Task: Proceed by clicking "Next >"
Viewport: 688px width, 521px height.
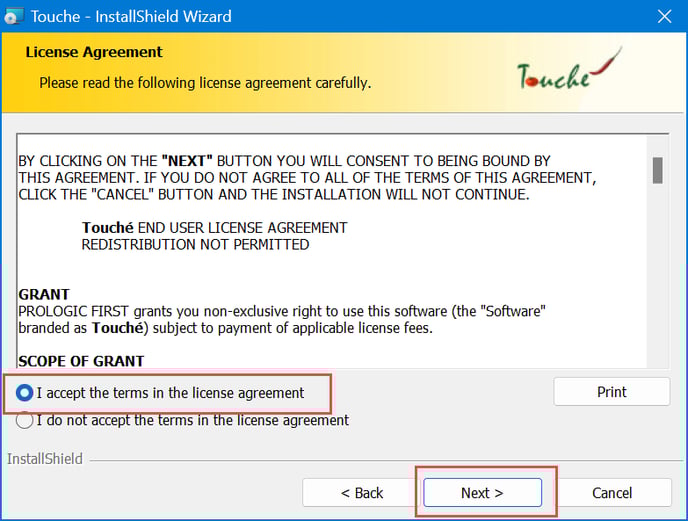Action: [x=482, y=493]
